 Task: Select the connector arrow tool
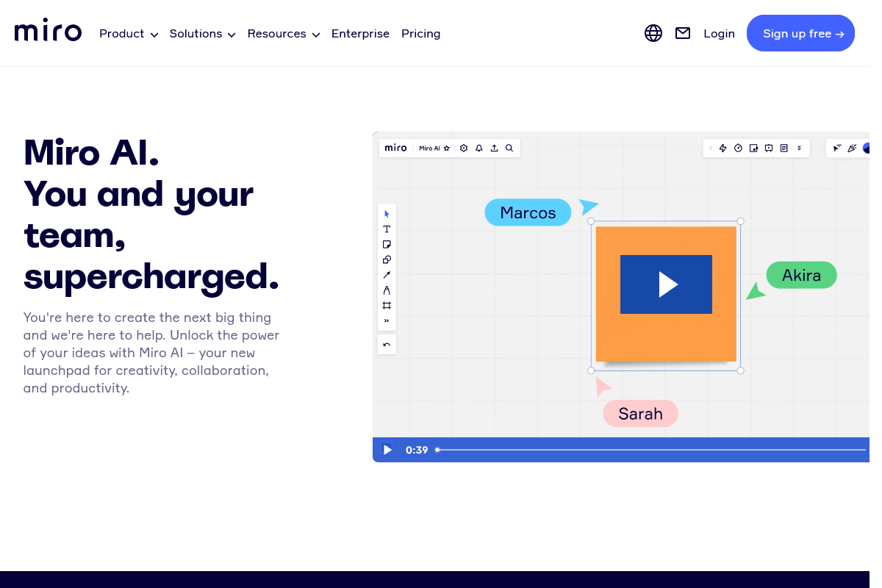click(387, 274)
